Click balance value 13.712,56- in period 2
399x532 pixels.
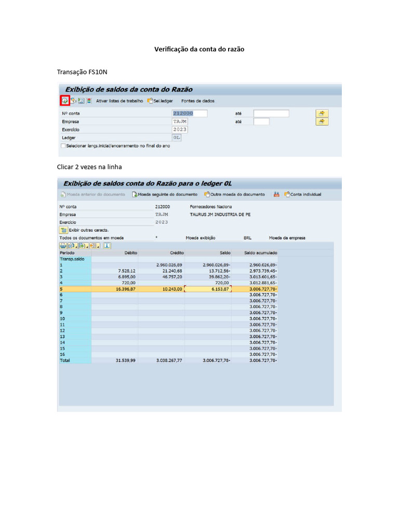(x=220, y=271)
